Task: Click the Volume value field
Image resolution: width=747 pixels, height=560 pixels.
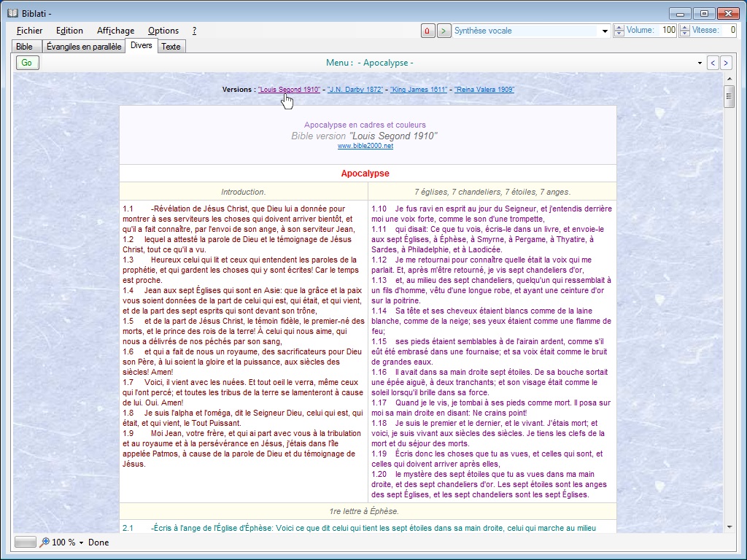Action: 667,31
